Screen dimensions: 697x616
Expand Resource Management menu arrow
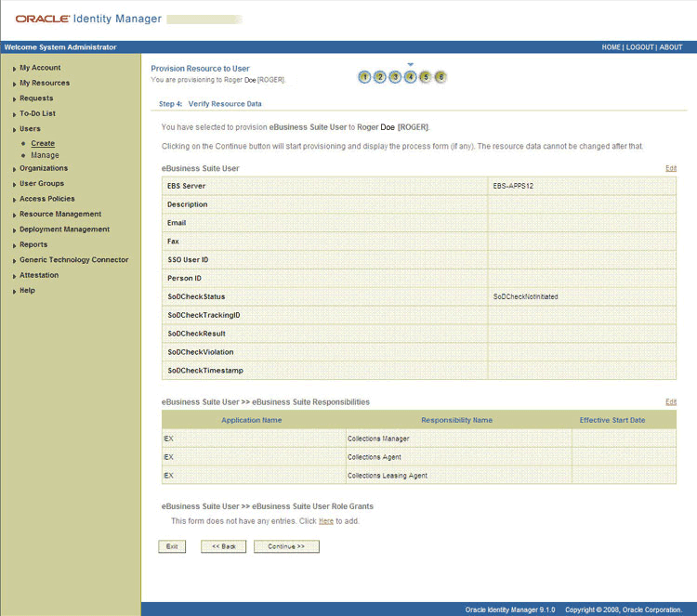tap(14, 215)
